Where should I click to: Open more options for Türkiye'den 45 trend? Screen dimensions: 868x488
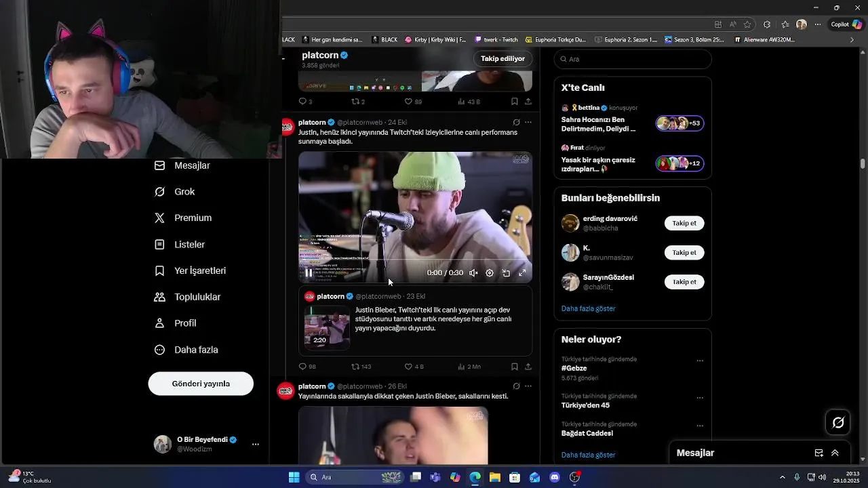[700, 398]
